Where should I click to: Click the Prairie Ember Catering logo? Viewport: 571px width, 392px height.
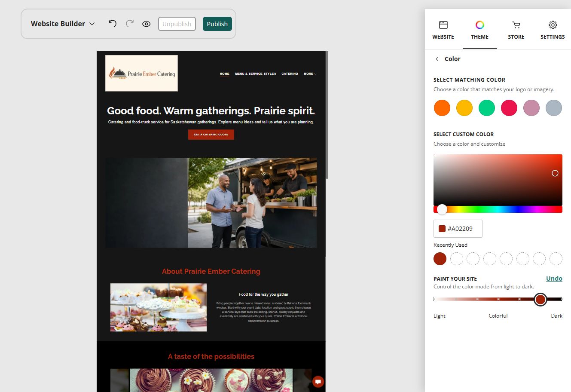coord(141,73)
